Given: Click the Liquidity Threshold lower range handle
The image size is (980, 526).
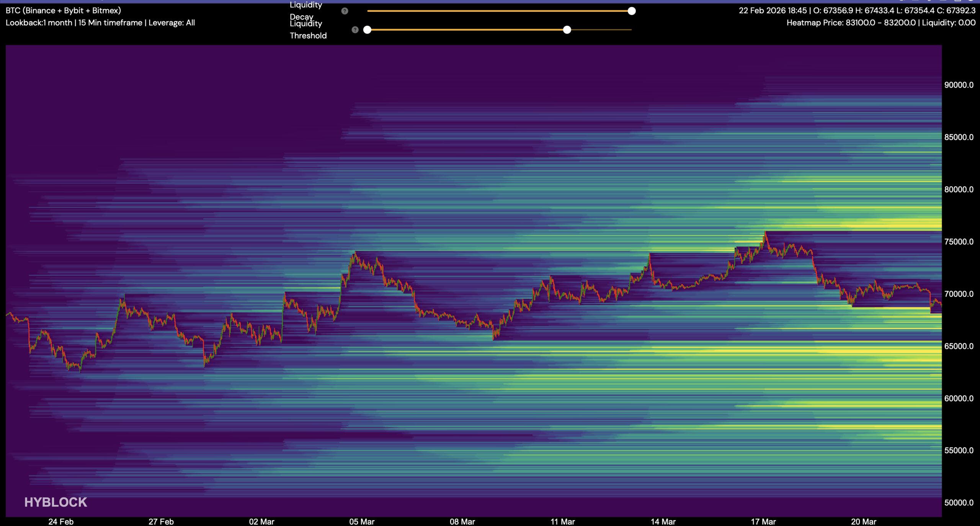Looking at the screenshot, I should [x=367, y=30].
